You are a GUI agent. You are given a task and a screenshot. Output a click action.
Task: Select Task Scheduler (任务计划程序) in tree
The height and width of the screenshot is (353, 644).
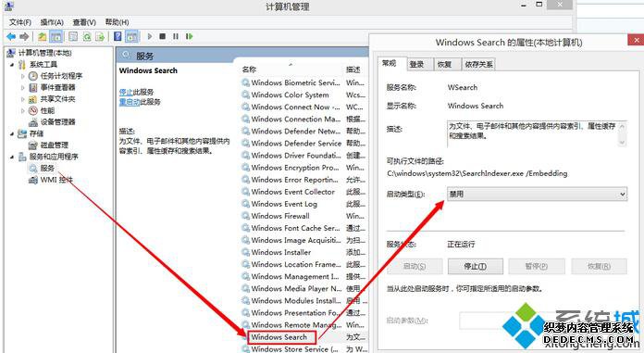point(61,76)
